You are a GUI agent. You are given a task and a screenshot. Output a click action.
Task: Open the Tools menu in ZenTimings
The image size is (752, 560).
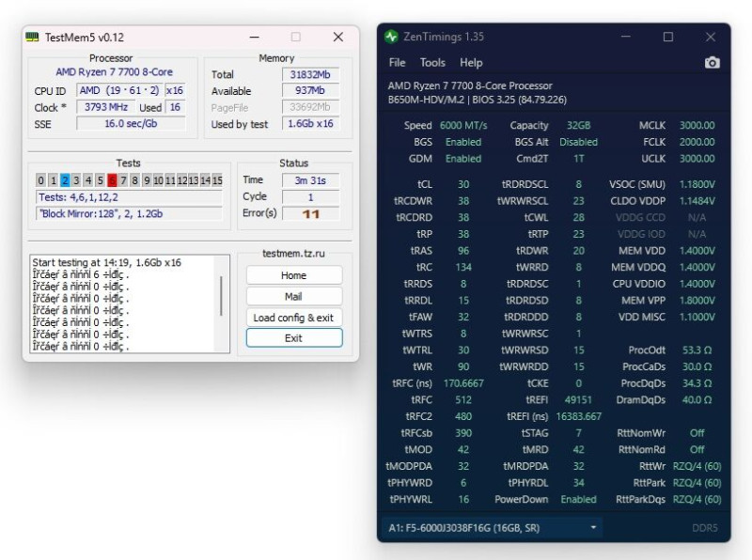click(432, 63)
